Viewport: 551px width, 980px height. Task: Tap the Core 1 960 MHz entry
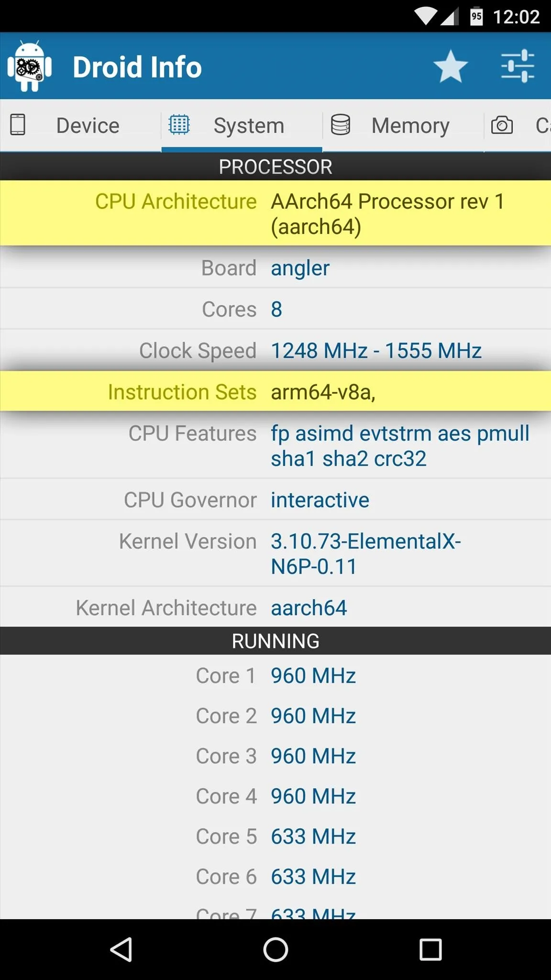275,676
